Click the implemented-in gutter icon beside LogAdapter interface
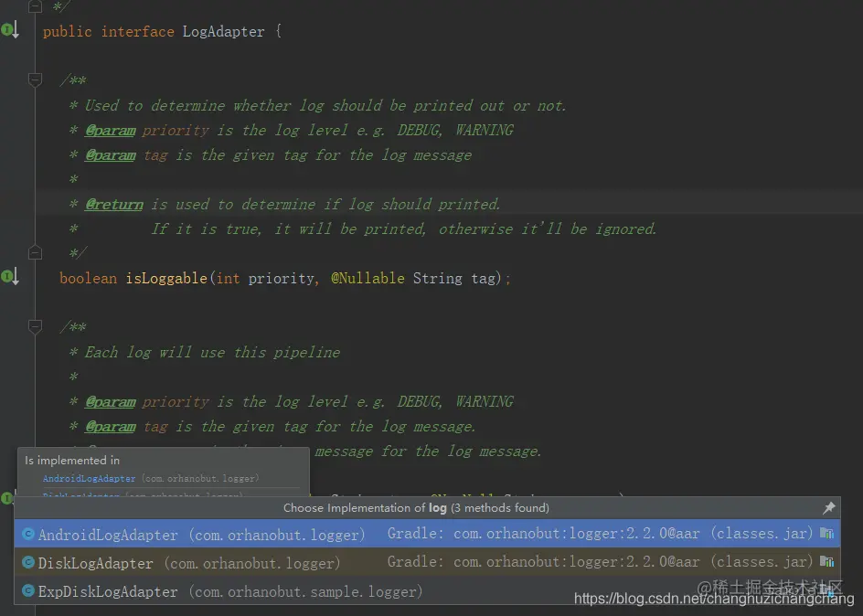Viewport: 863px width, 616px height. click(x=10, y=29)
